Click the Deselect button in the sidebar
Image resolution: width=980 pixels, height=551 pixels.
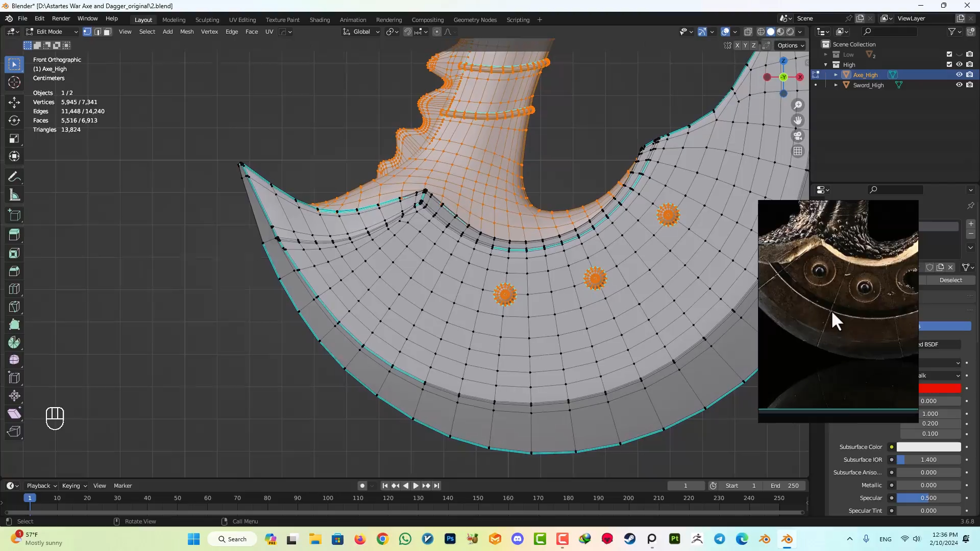click(951, 280)
